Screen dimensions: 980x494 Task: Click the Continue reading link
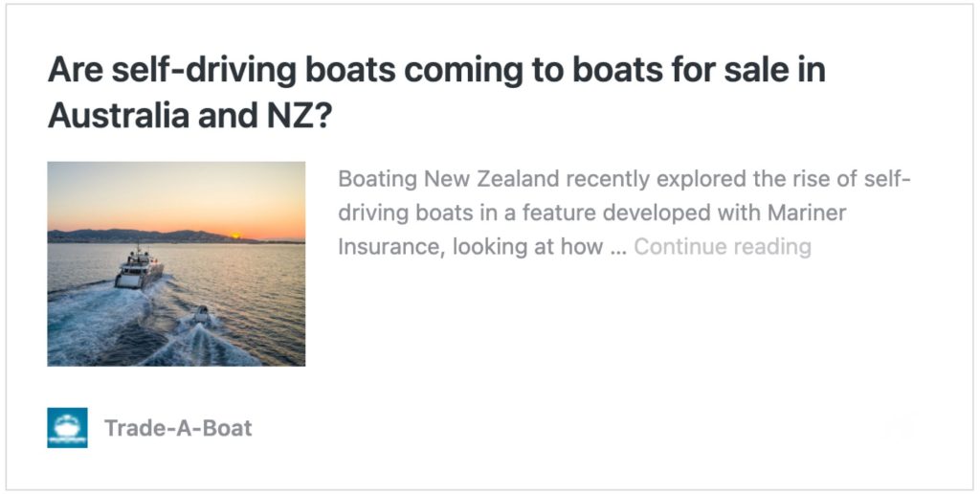click(x=722, y=246)
